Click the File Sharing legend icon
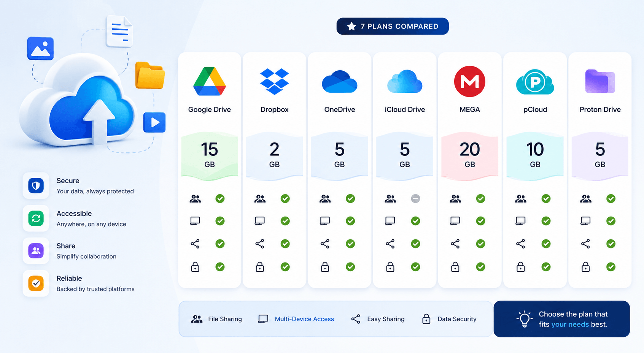The image size is (644, 353). coord(197,319)
